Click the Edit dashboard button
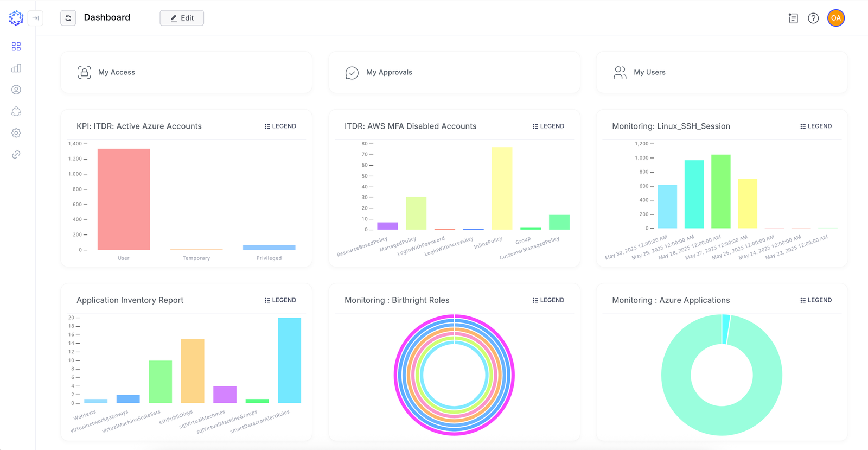 182,18
